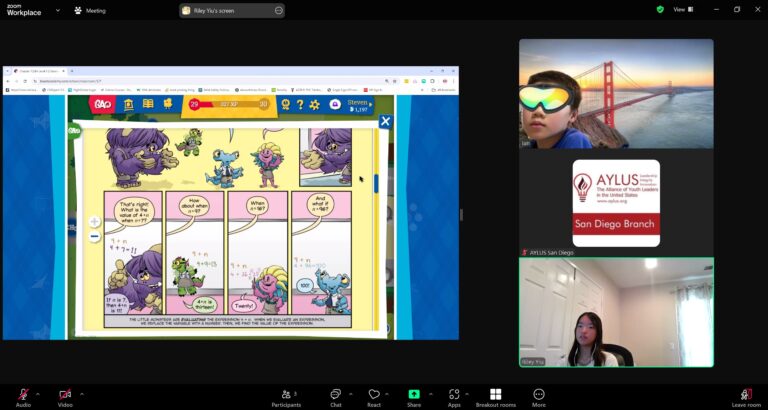
Task: Expand video options arrow next to Video
Action: click(x=81, y=393)
